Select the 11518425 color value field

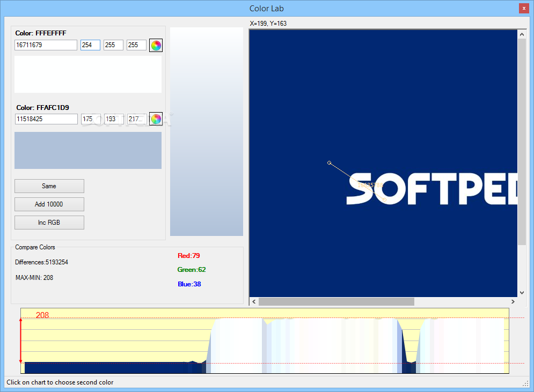click(x=46, y=119)
